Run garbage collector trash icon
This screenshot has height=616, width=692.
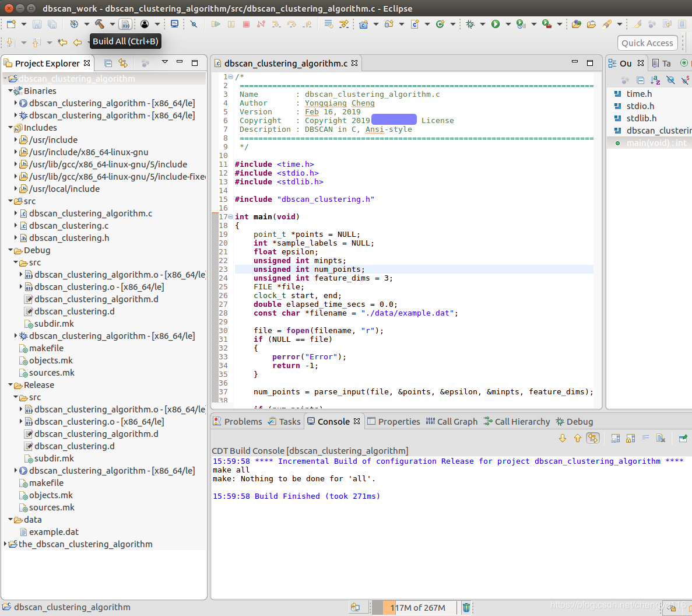[466, 607]
